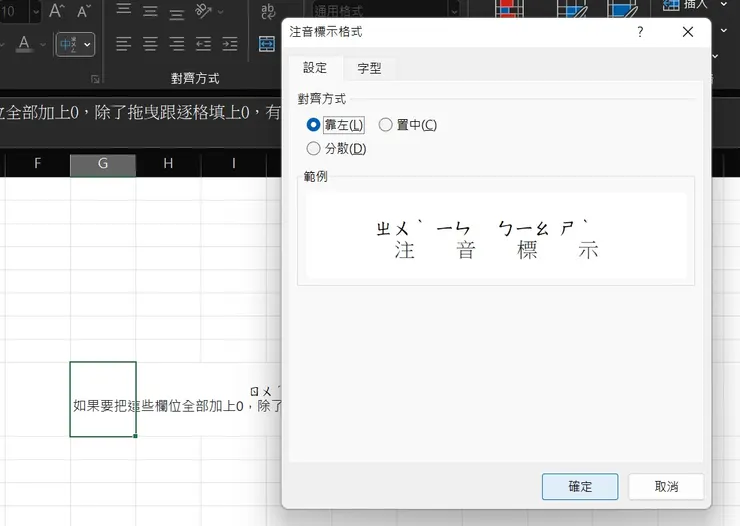This screenshot has height=526, width=740.
Task: Switch to the 設定 tab
Action: pos(315,68)
